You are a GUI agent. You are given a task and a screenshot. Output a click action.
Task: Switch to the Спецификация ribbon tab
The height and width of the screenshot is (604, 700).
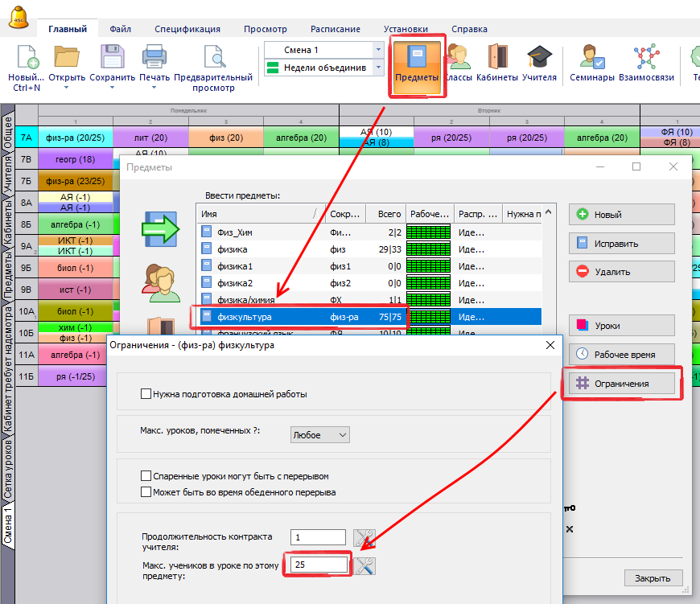tap(187, 29)
